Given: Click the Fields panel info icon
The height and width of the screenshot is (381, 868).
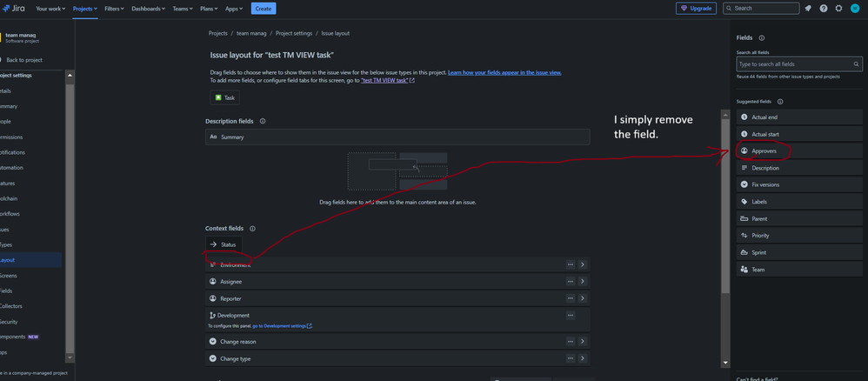Looking at the screenshot, I should [762, 37].
